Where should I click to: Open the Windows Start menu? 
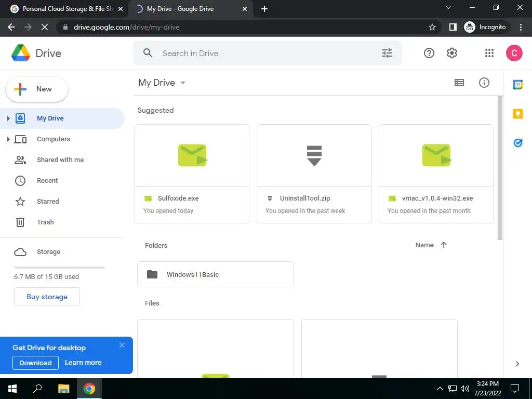12,389
